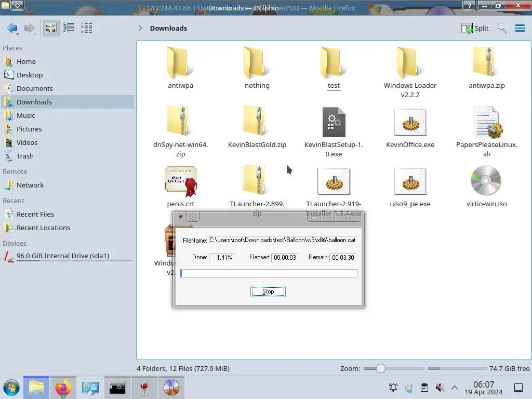Select TLauncher-2.919 installer exe
Screen dimensions: 532x399
click(x=334, y=181)
